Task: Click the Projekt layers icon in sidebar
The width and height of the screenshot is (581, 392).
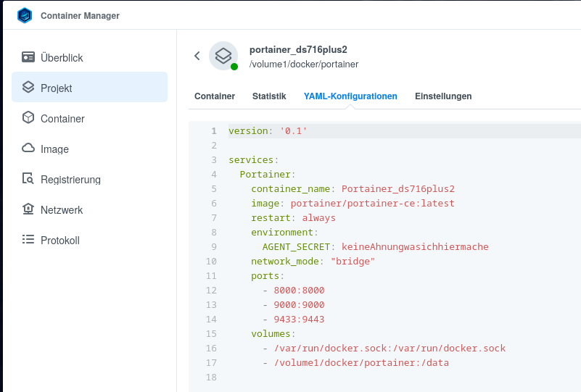Action: tap(28, 88)
